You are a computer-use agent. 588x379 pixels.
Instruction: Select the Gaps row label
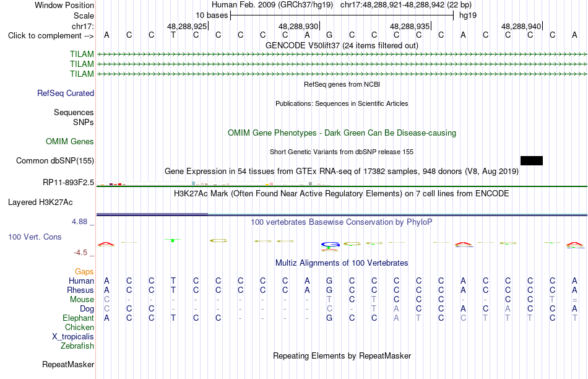point(84,271)
